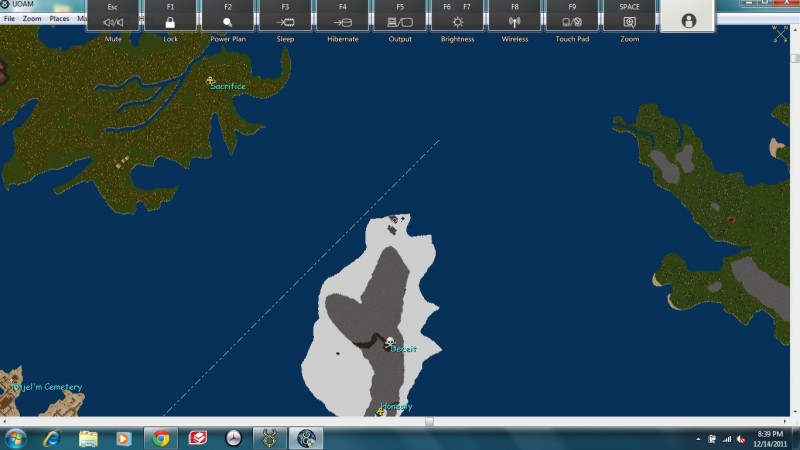Image resolution: width=800 pixels, height=450 pixels.
Task: Choose the display Output option
Action: (400, 21)
